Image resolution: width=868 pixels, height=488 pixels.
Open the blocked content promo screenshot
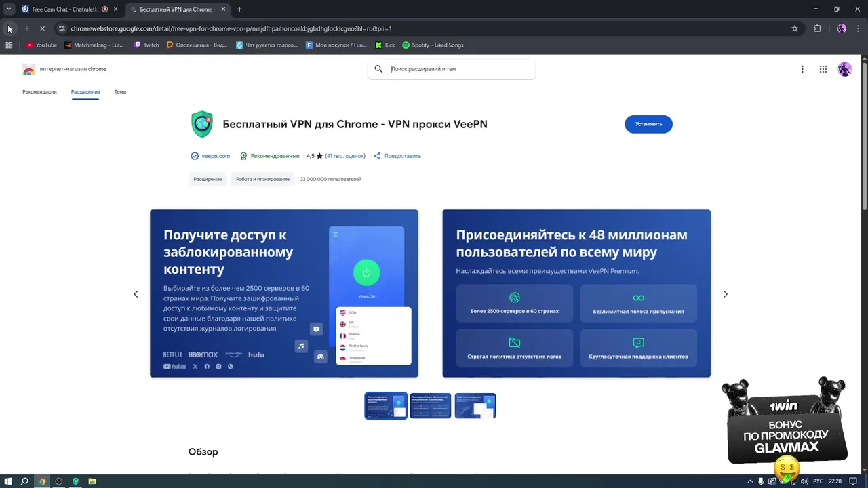[284, 293]
